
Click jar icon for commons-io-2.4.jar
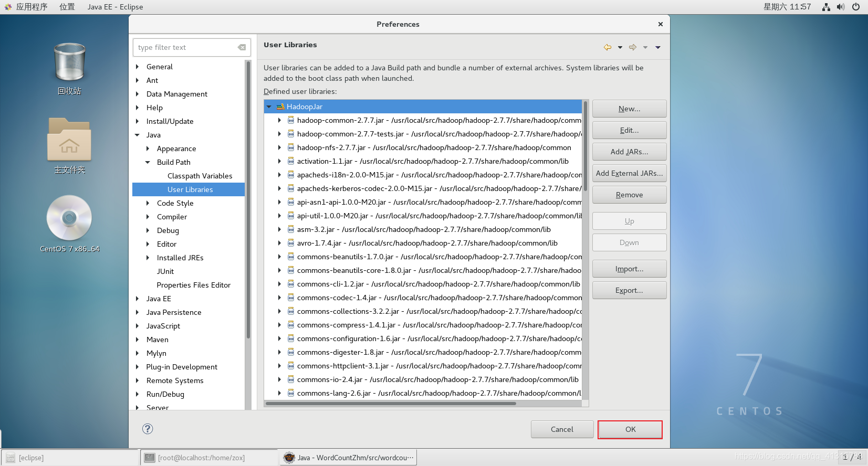(x=291, y=379)
